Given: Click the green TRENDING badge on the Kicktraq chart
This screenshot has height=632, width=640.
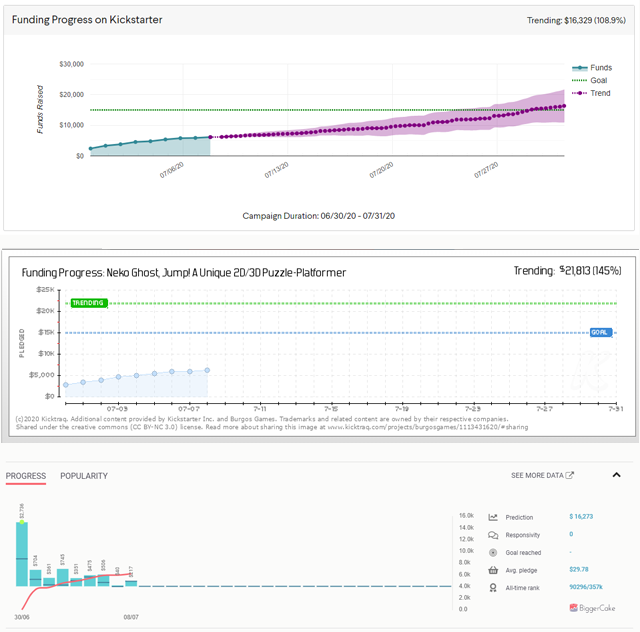Looking at the screenshot, I should coord(89,303).
